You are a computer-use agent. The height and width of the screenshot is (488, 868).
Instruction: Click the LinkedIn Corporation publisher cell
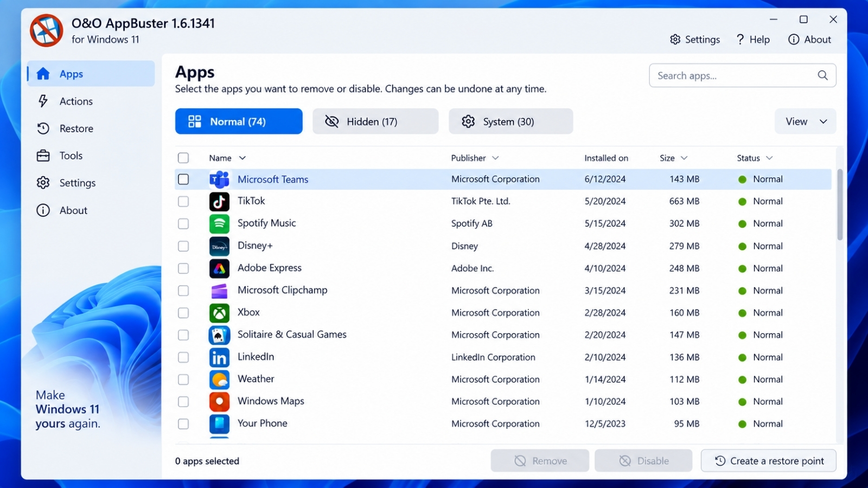pyautogui.click(x=493, y=357)
